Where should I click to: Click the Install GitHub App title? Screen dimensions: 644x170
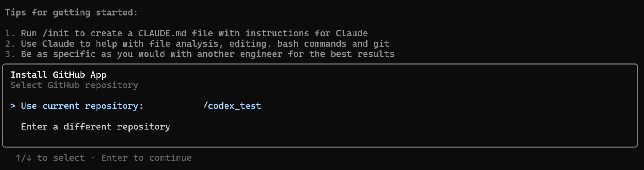coord(58,75)
